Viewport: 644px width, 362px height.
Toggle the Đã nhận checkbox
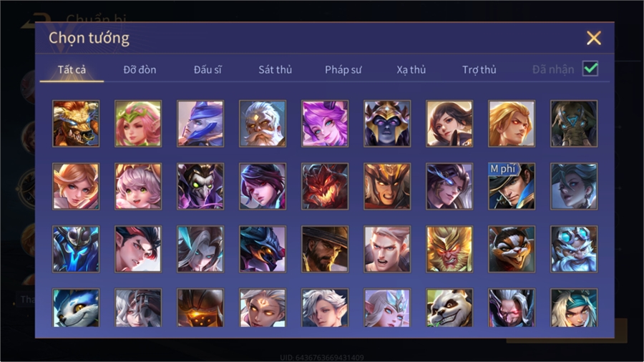[x=590, y=69]
